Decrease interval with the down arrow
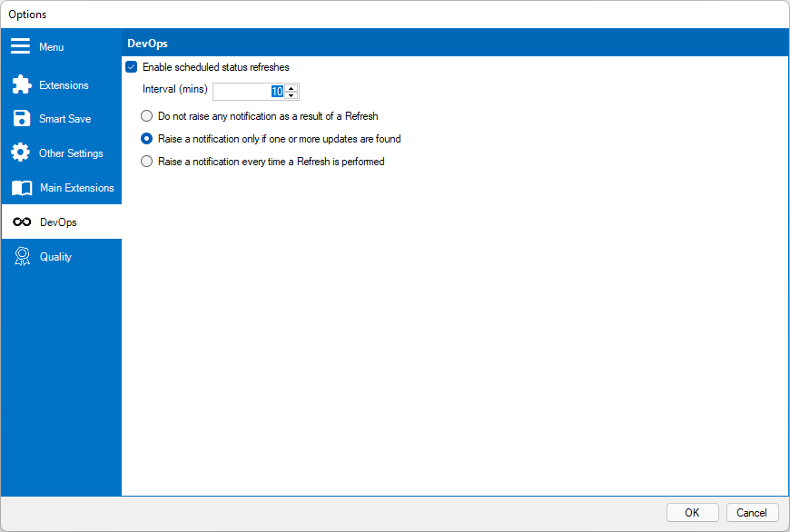Screen dimensions: 790x532 [x=291, y=95]
